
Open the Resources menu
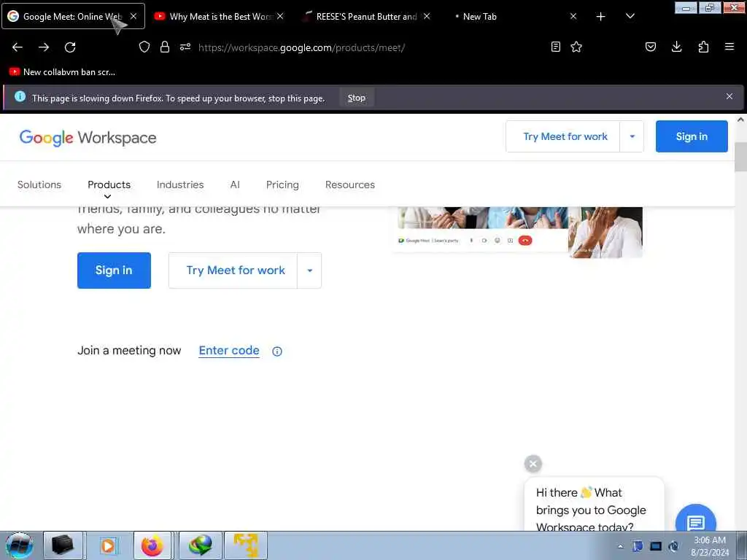point(350,184)
